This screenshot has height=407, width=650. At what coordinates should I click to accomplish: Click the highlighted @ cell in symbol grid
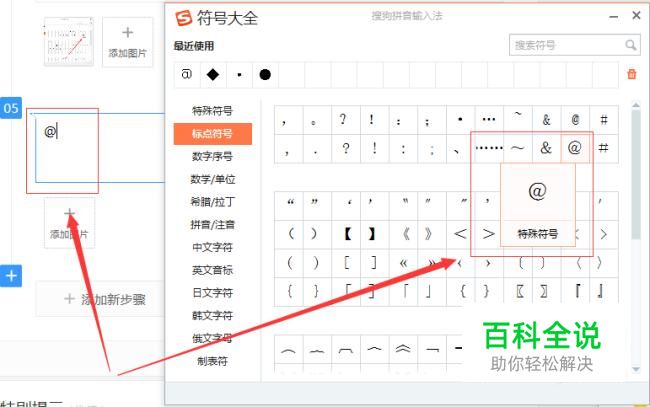tap(575, 148)
